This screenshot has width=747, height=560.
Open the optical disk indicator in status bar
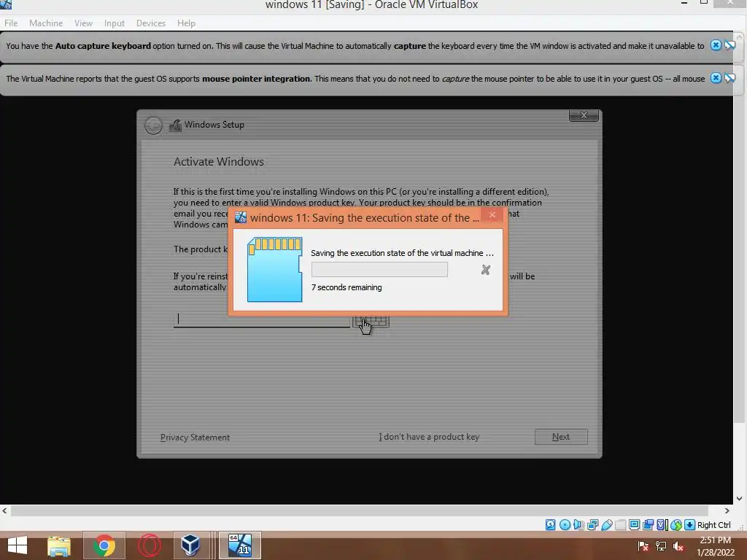click(x=565, y=525)
